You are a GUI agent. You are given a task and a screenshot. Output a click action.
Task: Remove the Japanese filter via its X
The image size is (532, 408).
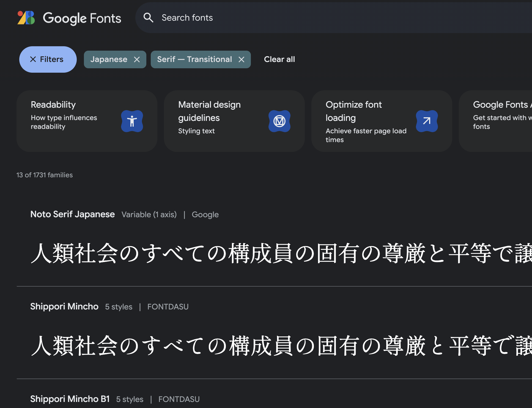(x=138, y=59)
